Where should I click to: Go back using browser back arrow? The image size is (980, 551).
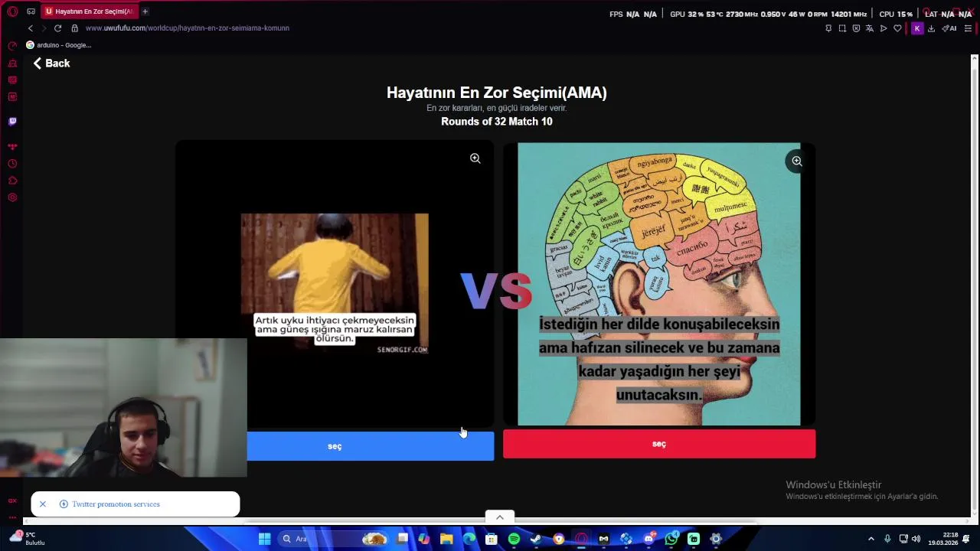pyautogui.click(x=31, y=28)
